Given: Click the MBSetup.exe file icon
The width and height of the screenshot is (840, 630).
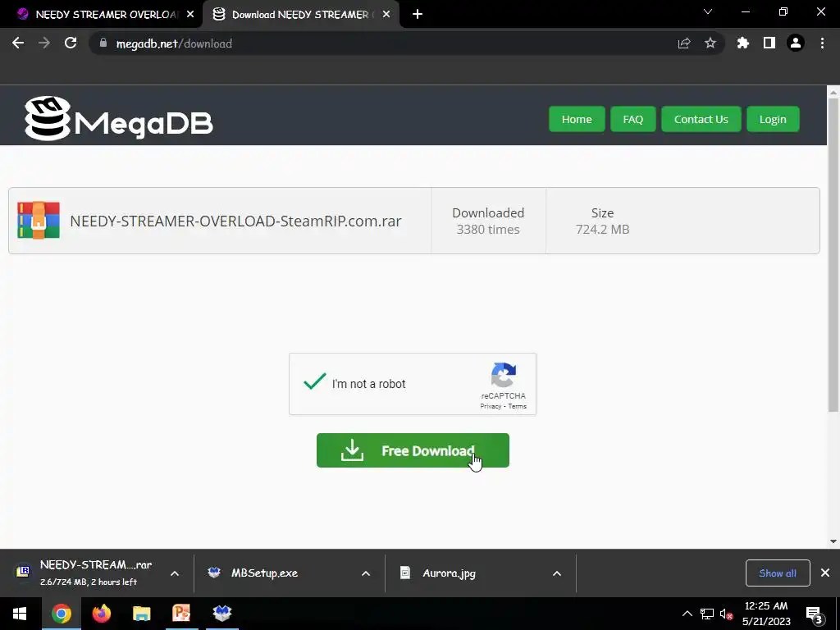Looking at the screenshot, I should 214,573.
